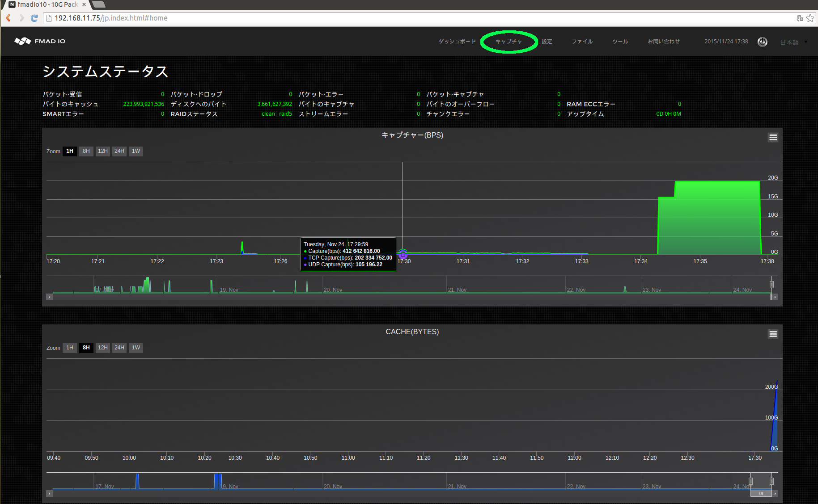Reload the page with the refresh icon
818x504 pixels.
(x=34, y=18)
